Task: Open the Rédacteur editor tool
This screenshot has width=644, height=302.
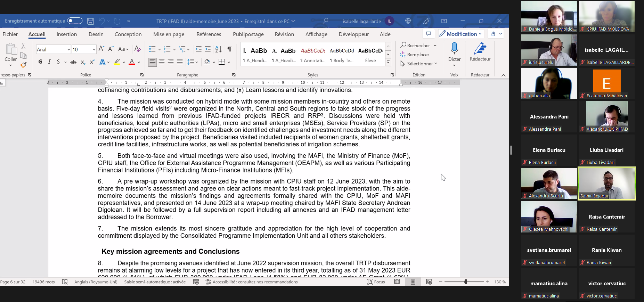Action: pos(480,51)
